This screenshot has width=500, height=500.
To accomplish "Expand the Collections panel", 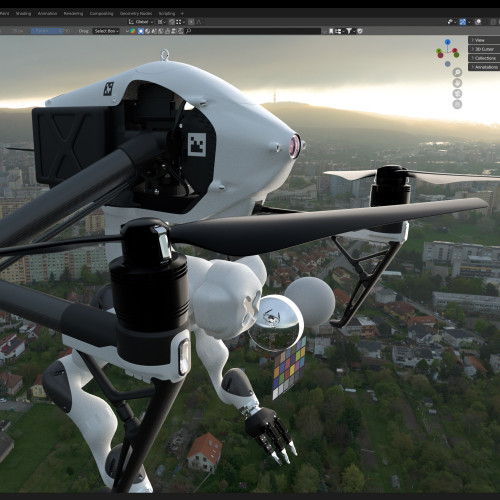I will coord(484,58).
